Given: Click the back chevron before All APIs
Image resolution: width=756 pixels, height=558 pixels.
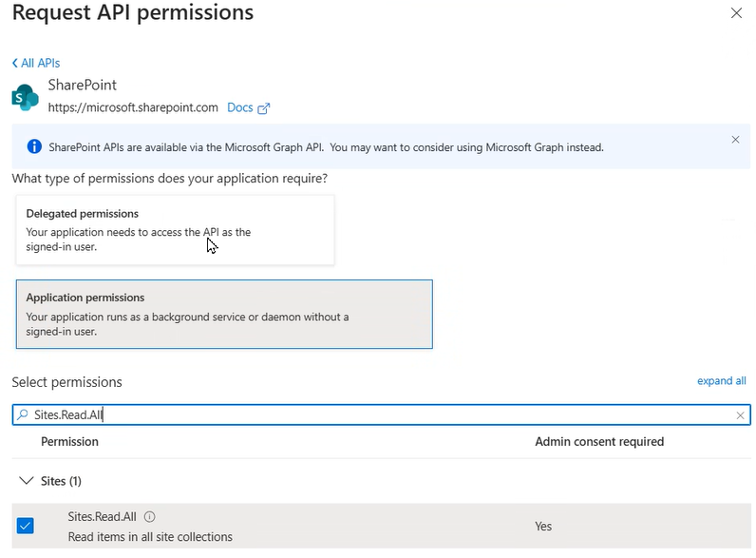Looking at the screenshot, I should (x=15, y=63).
